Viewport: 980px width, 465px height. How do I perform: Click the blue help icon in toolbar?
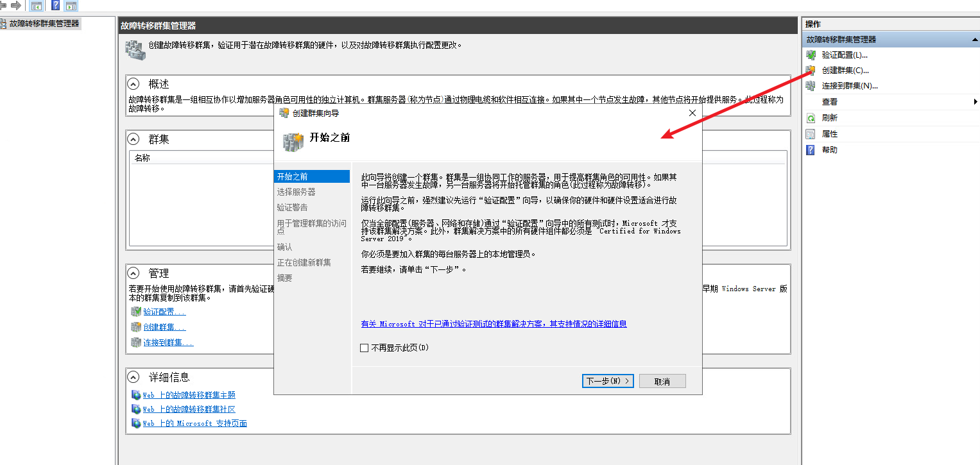point(56,6)
